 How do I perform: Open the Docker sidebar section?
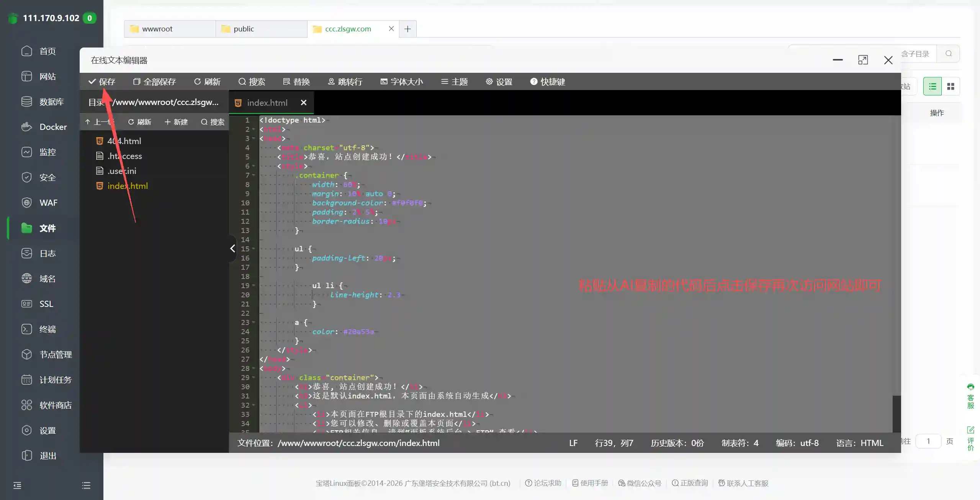click(44, 127)
